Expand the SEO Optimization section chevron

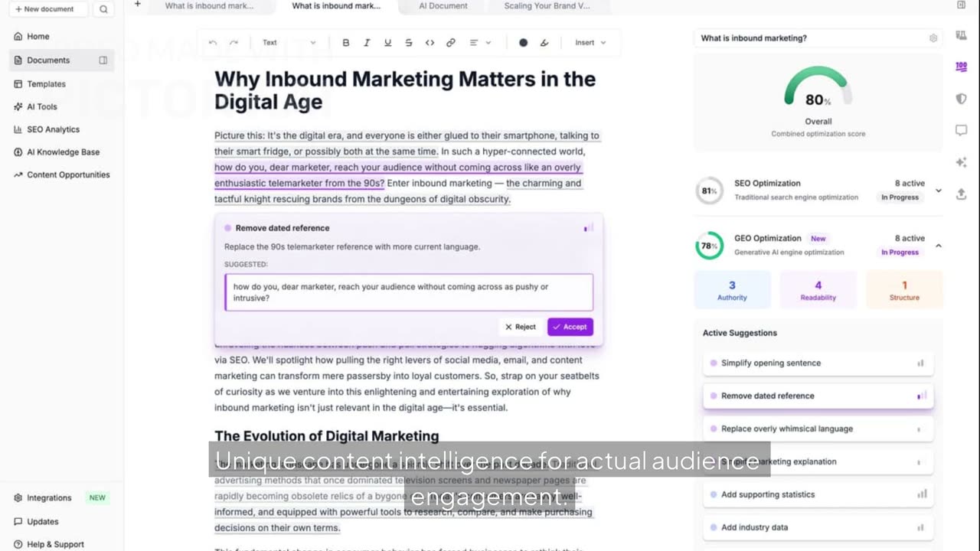click(x=939, y=191)
